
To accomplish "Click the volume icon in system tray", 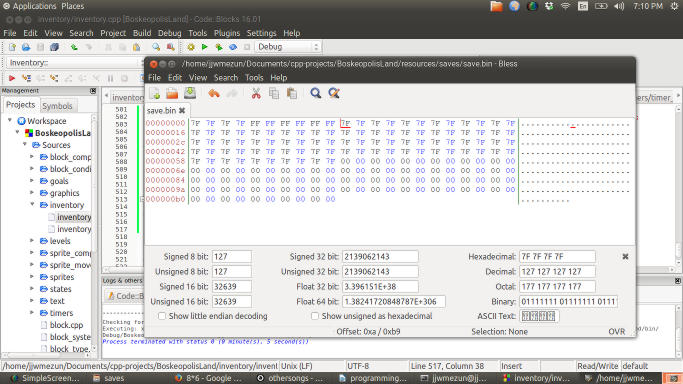I will click(619, 6).
